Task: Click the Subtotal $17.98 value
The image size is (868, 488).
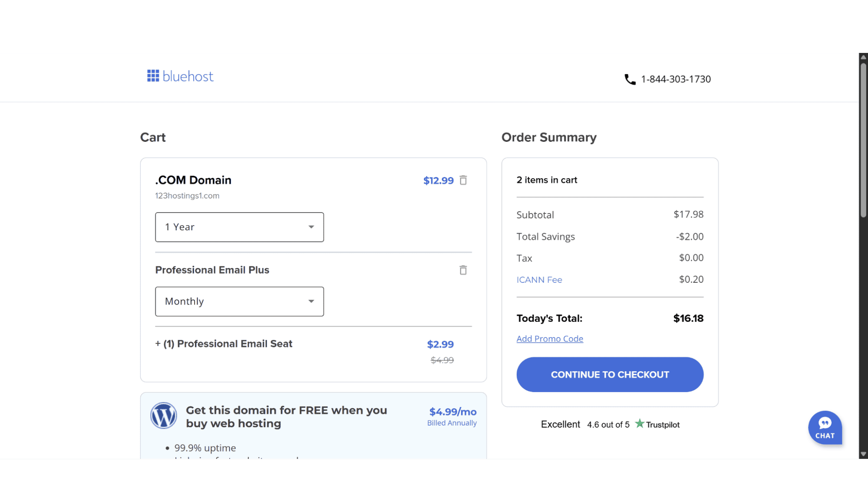Action: (688, 214)
